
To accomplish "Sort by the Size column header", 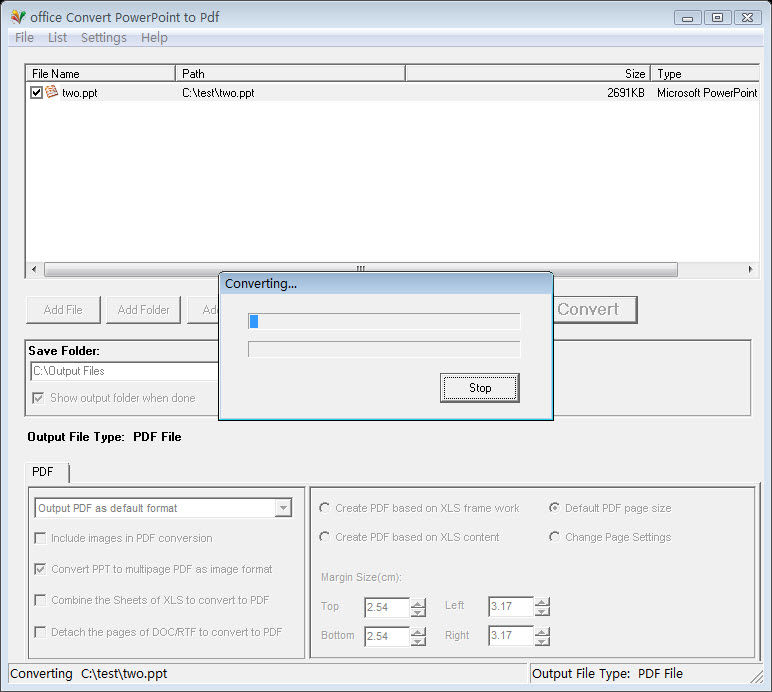I will tap(528, 74).
